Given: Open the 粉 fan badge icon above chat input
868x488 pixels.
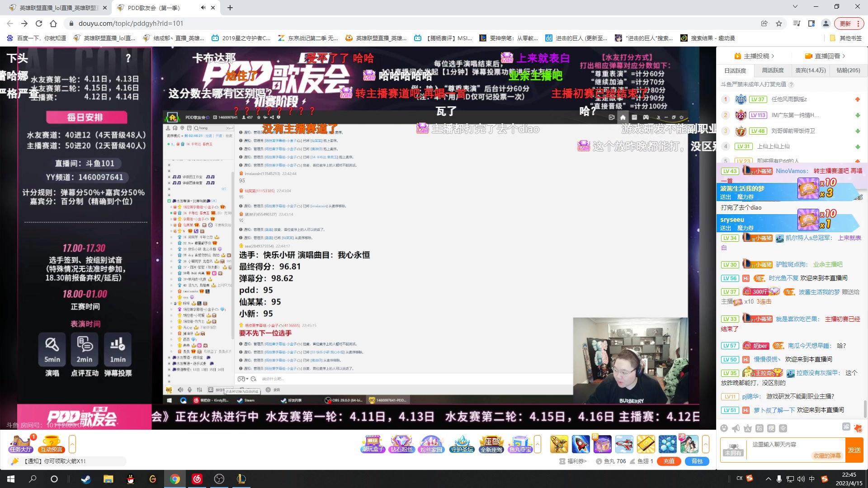Looking at the screenshot, I should click(x=759, y=428).
